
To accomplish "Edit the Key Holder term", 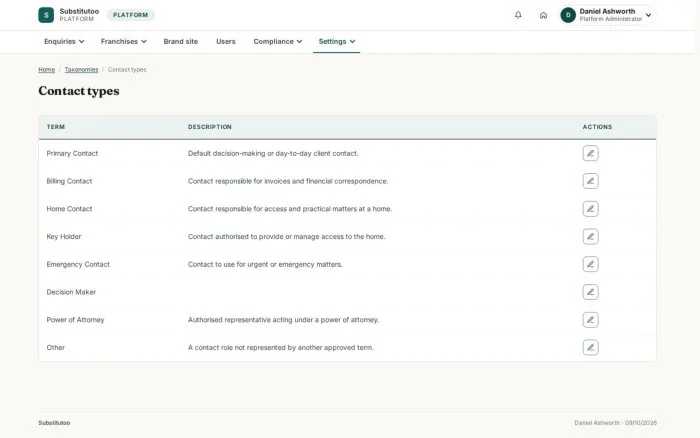I will (x=590, y=236).
